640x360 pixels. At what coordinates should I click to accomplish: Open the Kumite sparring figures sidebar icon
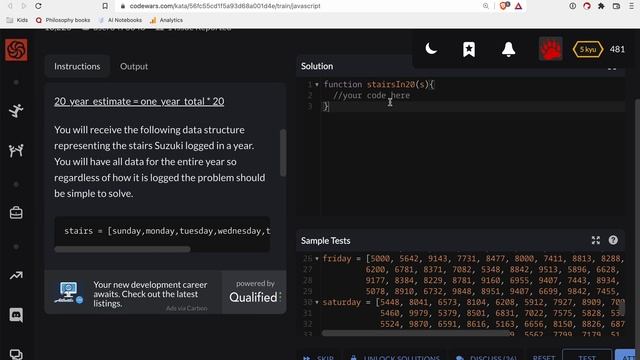pyautogui.click(x=16, y=151)
